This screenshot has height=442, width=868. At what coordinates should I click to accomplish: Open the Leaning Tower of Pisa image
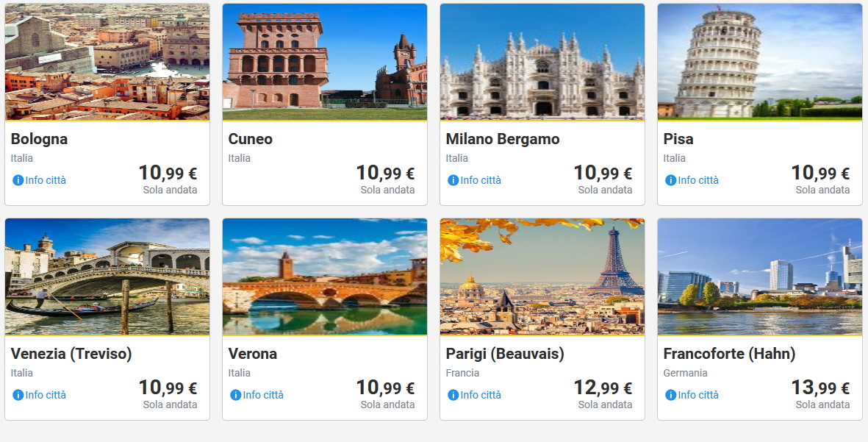(760, 62)
